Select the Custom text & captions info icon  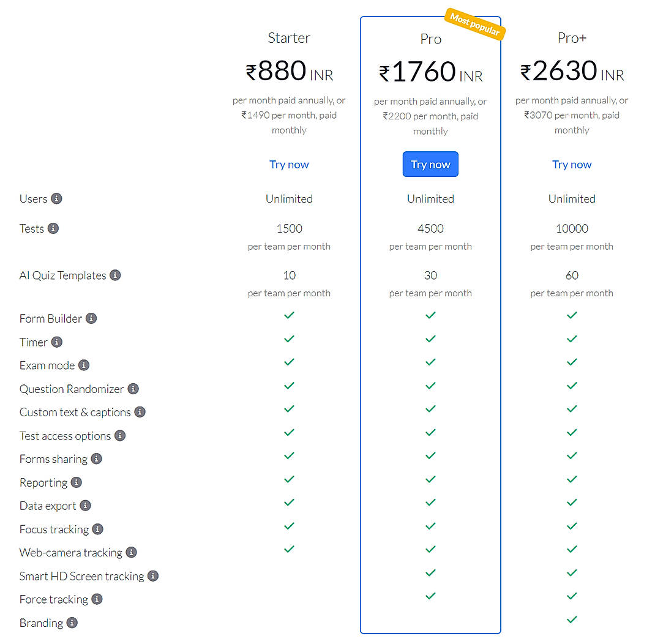[x=140, y=412]
